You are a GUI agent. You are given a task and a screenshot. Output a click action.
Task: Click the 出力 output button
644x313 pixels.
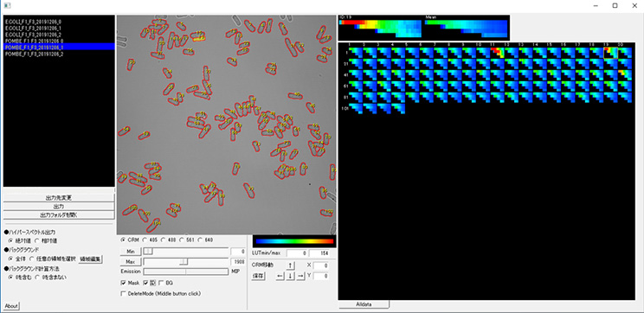coord(59,207)
